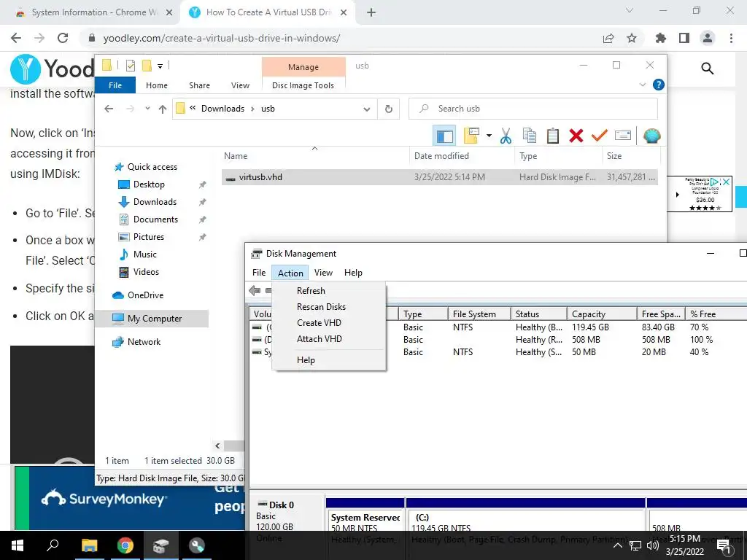Open the Disc Image Tools tab

click(303, 85)
